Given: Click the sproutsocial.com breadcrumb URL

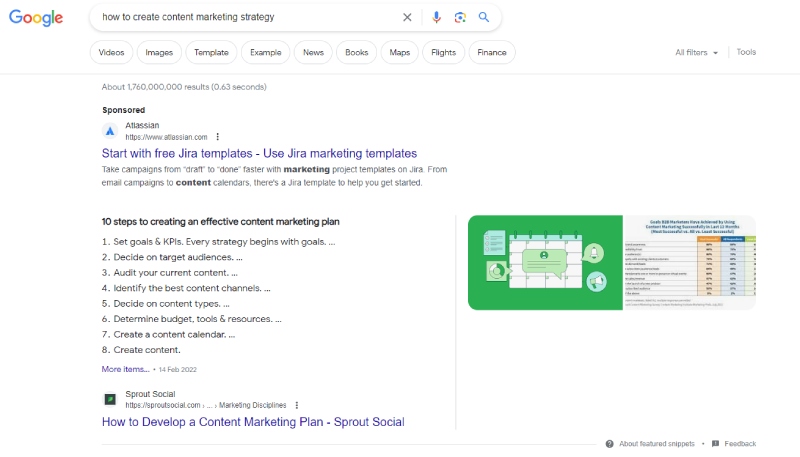Looking at the screenshot, I should [206, 405].
